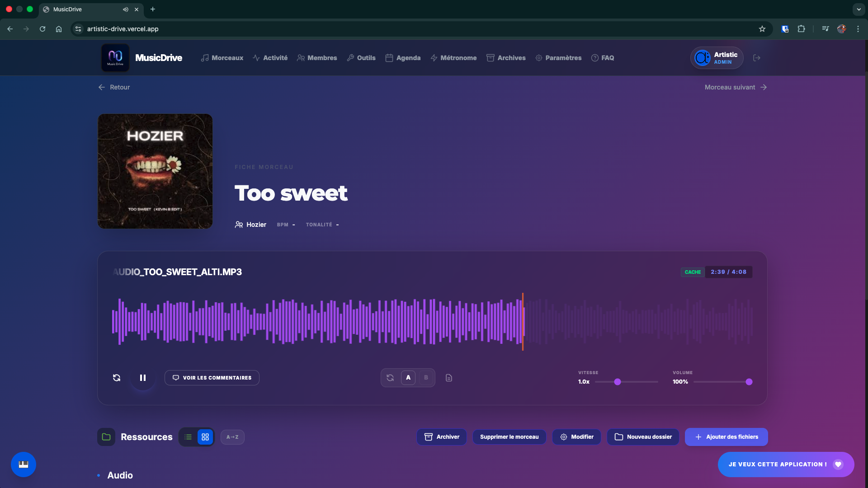Open the FAQ page
Screen dimensions: 868x488
pyautogui.click(x=603, y=58)
